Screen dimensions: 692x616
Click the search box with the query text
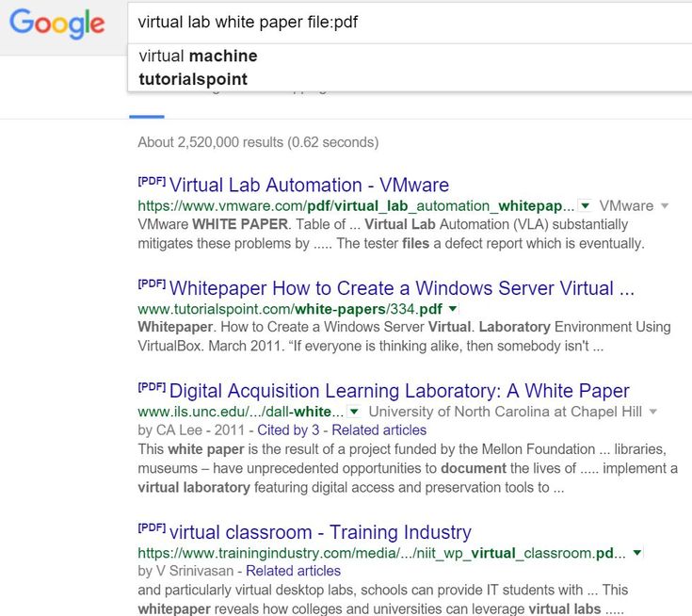tap(410, 22)
